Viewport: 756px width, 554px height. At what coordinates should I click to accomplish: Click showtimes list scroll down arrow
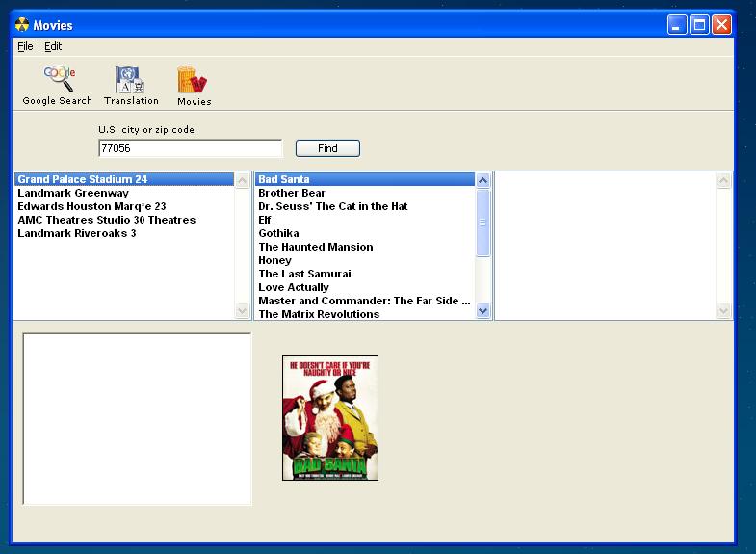pos(723,311)
